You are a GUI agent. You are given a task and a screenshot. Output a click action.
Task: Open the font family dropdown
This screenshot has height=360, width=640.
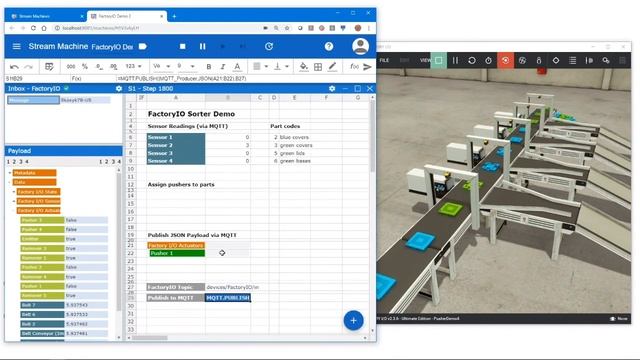point(162,66)
